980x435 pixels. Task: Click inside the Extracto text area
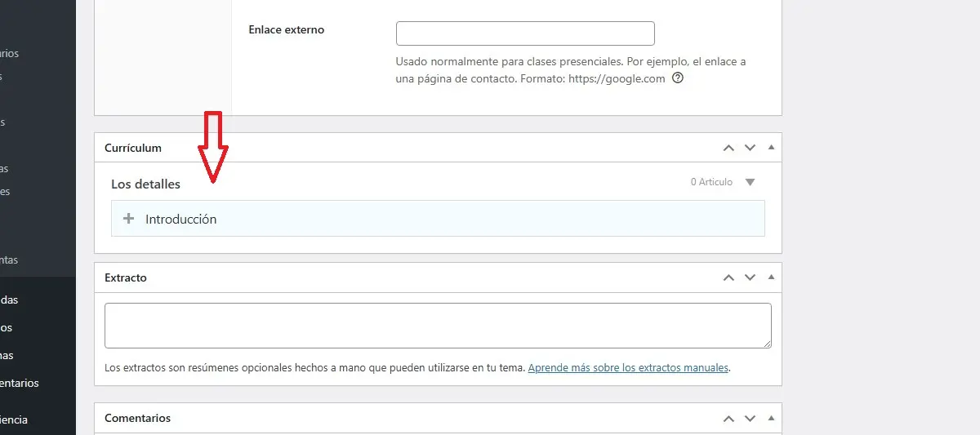(438, 326)
